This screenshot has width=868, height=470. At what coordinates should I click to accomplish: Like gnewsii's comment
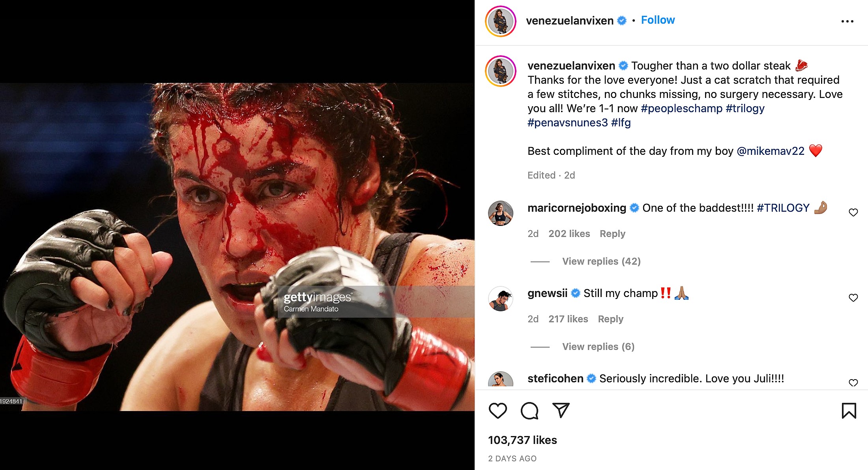pos(853,298)
